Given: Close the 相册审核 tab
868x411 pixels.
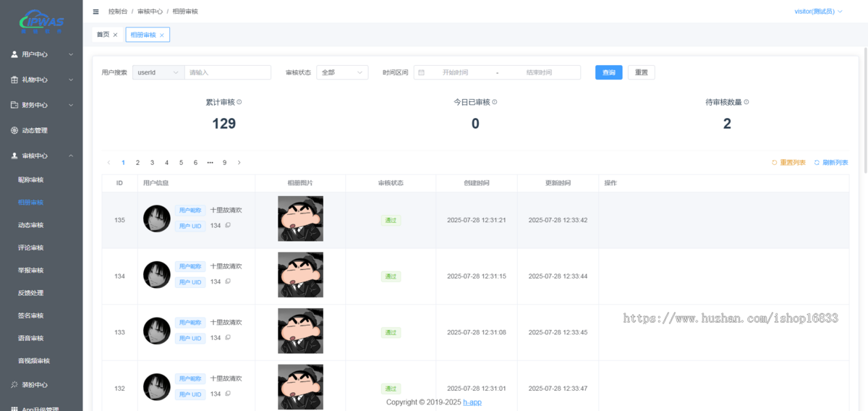Looking at the screenshot, I should (161, 35).
